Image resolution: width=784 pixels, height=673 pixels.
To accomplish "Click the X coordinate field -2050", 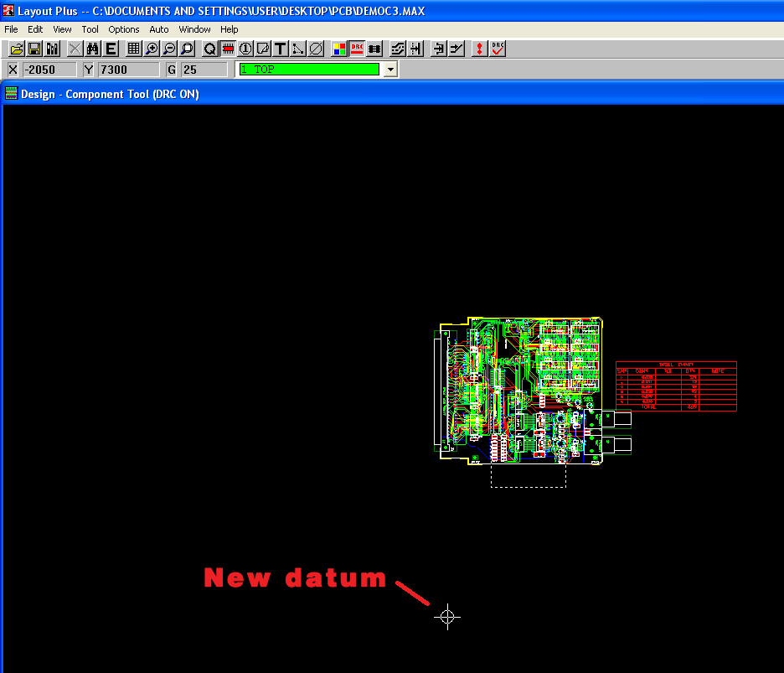I will pos(49,70).
